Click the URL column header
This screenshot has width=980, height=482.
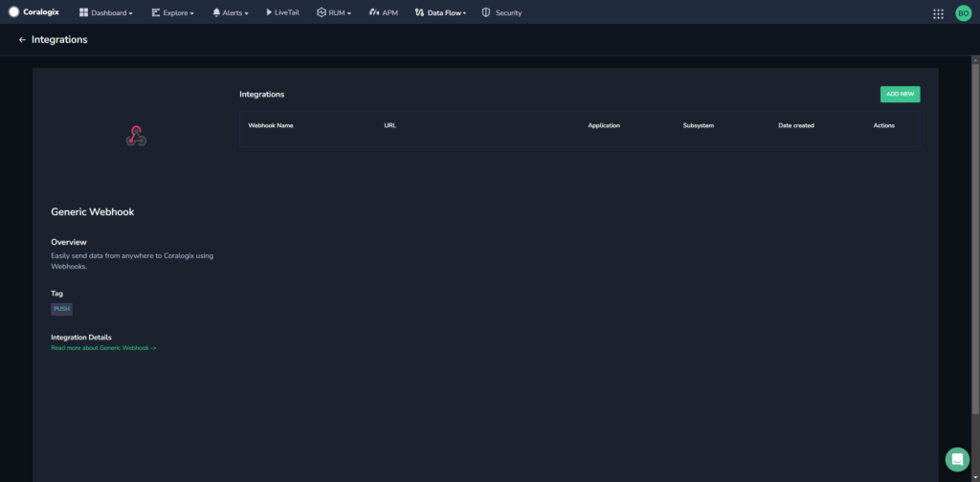(390, 125)
